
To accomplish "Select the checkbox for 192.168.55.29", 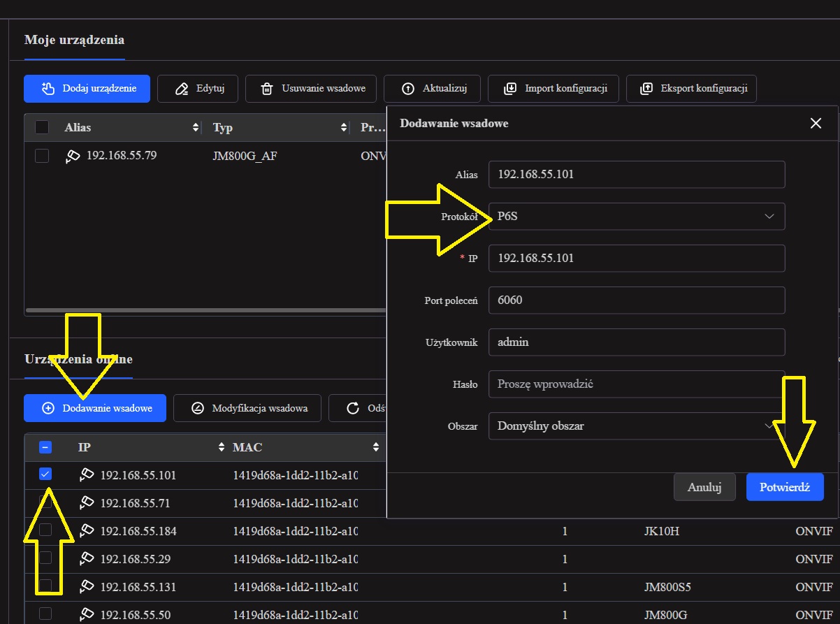I will click(x=45, y=558).
